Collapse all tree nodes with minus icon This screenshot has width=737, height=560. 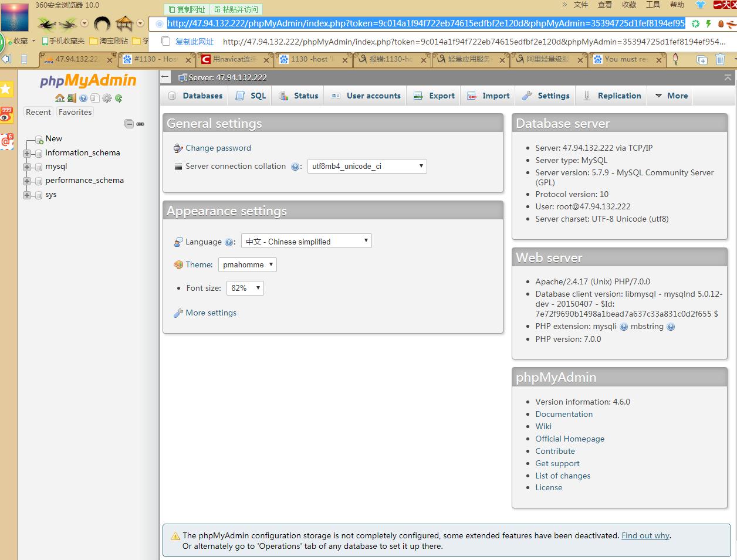click(129, 124)
